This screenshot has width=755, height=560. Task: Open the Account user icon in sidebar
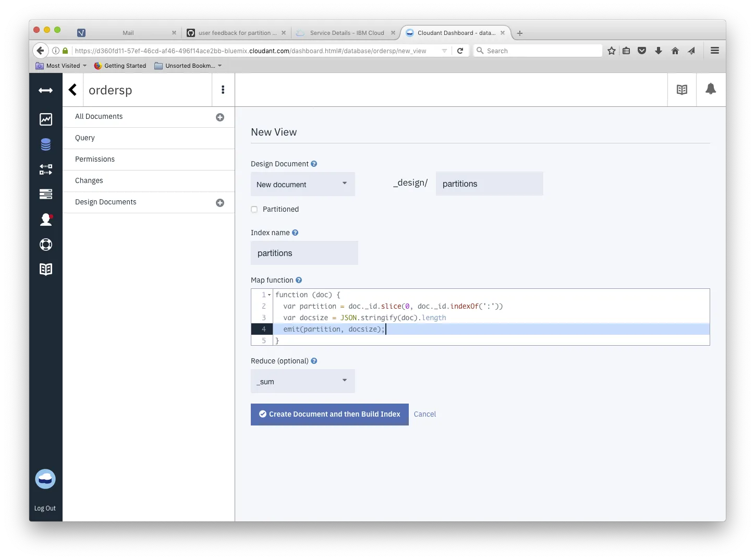point(46,220)
